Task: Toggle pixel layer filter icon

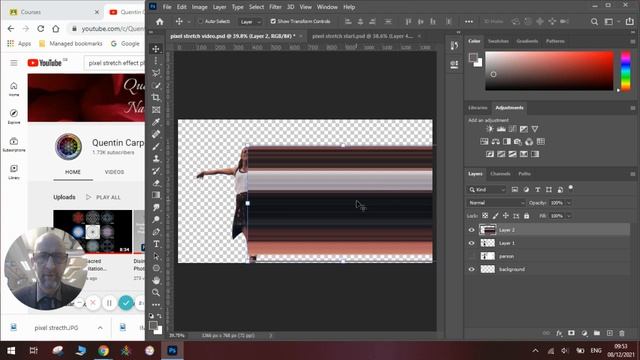Action: point(515,190)
